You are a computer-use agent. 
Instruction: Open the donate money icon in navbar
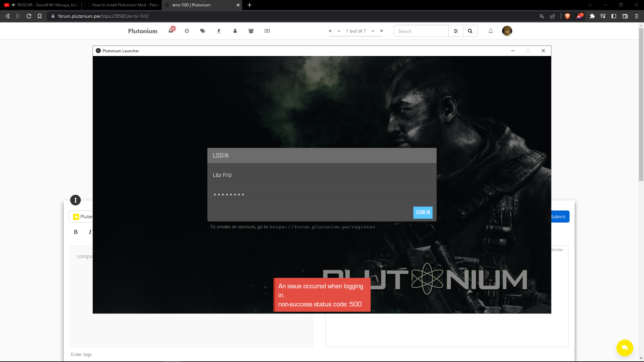(x=267, y=31)
